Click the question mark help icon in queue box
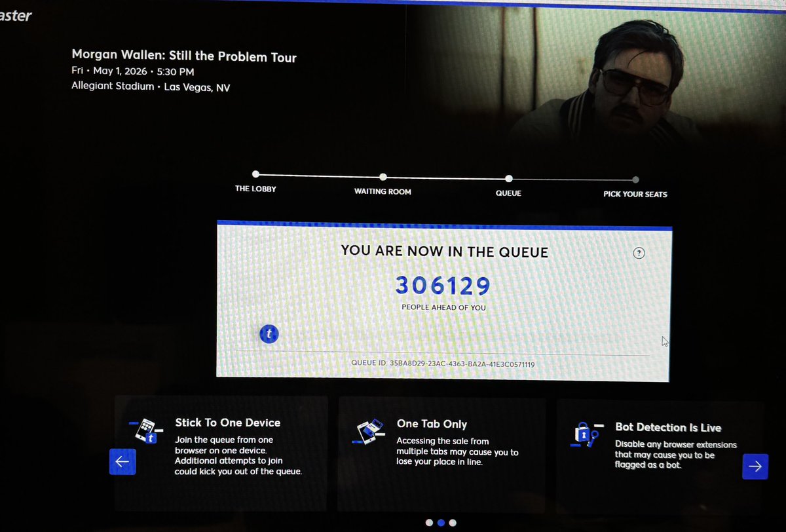Image resolution: width=786 pixels, height=532 pixels. [639, 253]
